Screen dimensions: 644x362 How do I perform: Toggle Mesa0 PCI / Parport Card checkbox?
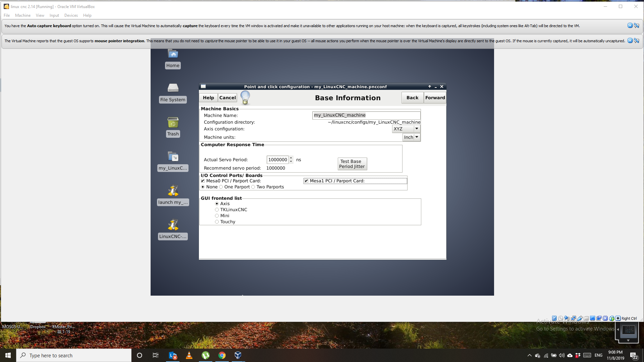point(203,181)
